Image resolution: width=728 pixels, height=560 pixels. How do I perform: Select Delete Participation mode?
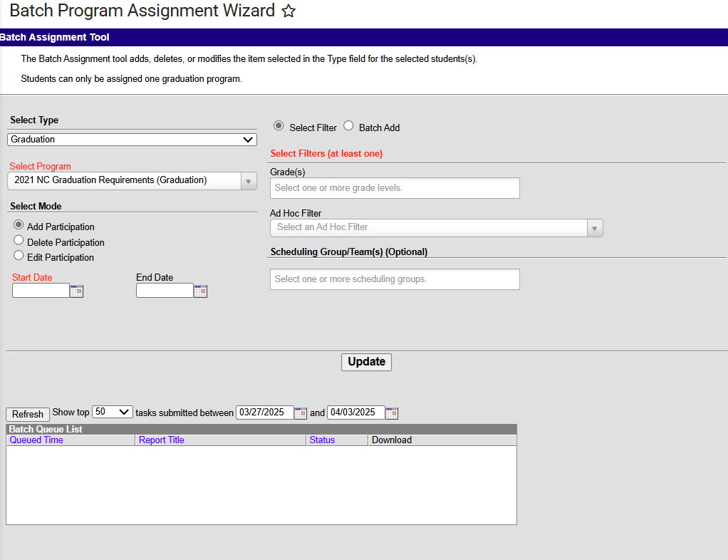[x=19, y=240]
